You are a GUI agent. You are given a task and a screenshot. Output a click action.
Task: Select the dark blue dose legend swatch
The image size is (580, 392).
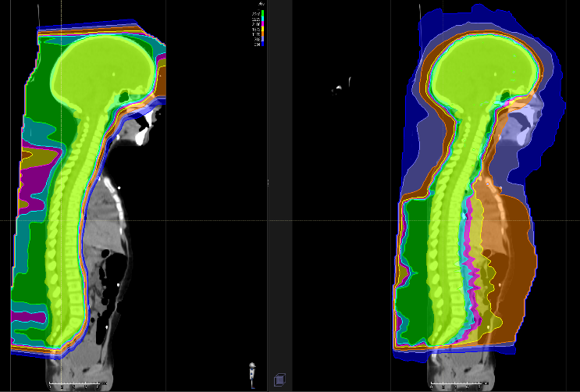[262, 45]
